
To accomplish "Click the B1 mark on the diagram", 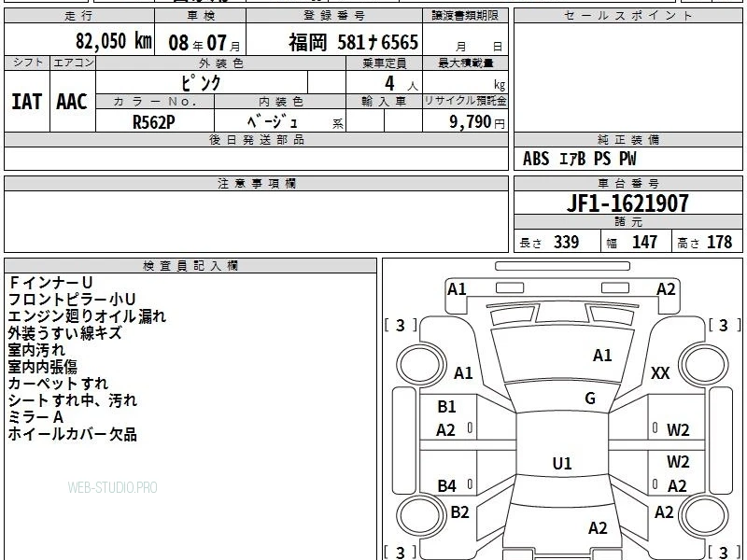I will pos(447,407).
